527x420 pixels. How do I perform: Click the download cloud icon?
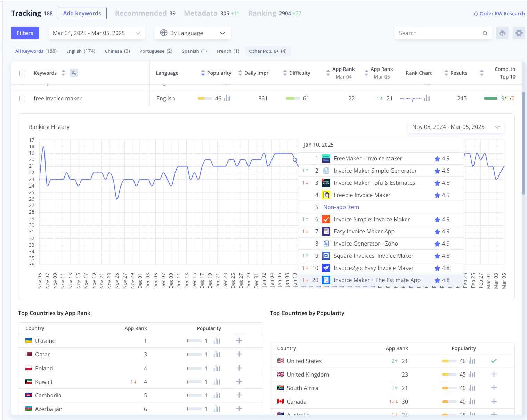click(502, 33)
